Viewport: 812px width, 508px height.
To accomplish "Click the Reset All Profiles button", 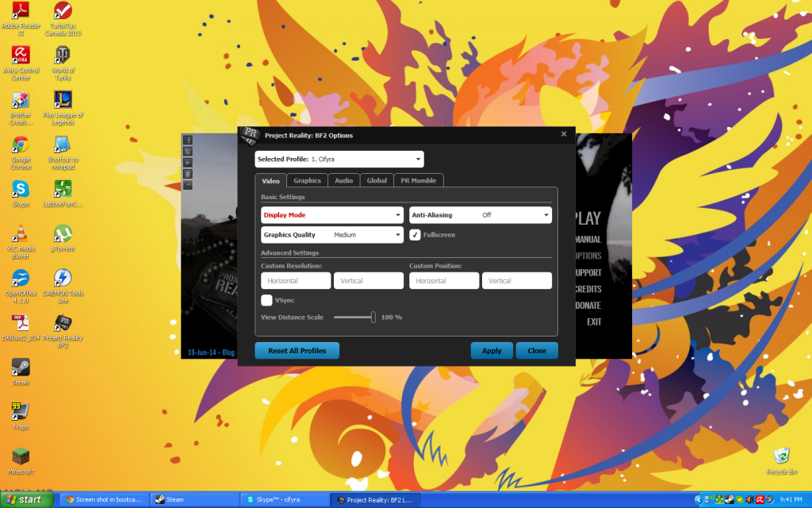I will 297,351.
